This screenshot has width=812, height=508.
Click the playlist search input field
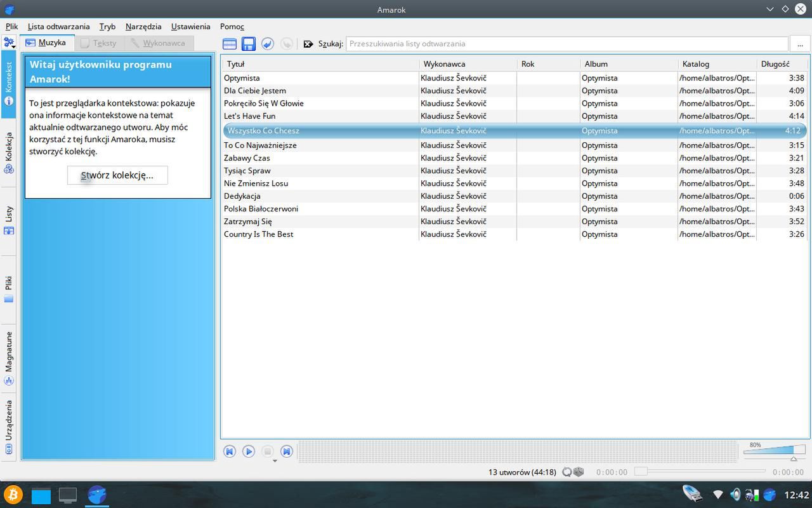coord(566,44)
